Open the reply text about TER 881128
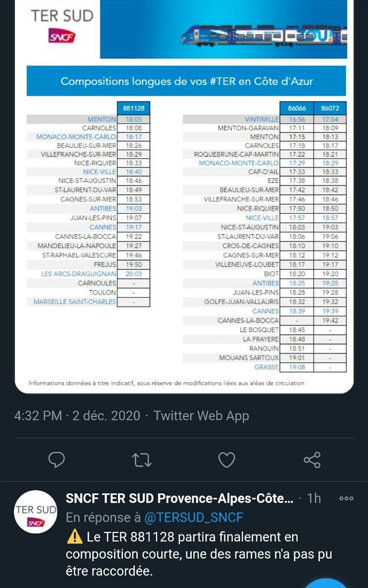The width and height of the screenshot is (368, 588). 199,554
